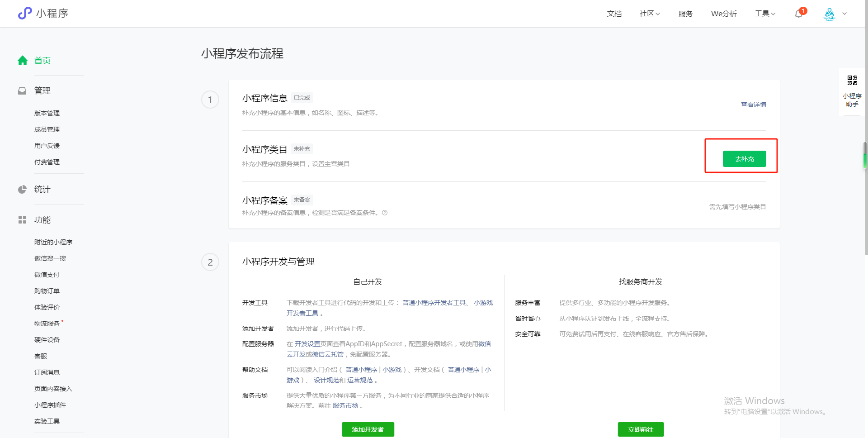Click the home icon beside 首页
Image resolution: width=868 pixels, height=438 pixels.
coord(23,61)
